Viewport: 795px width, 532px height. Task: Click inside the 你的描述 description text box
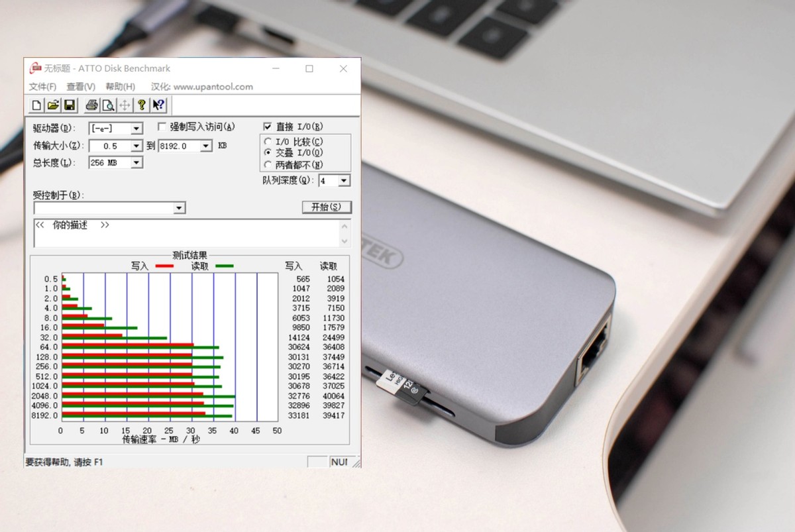[x=185, y=233]
